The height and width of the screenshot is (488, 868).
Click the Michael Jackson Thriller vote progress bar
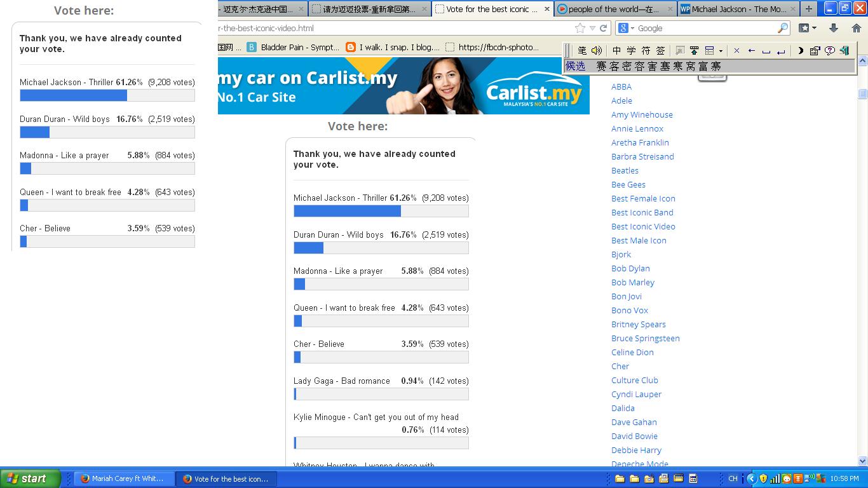click(381, 211)
